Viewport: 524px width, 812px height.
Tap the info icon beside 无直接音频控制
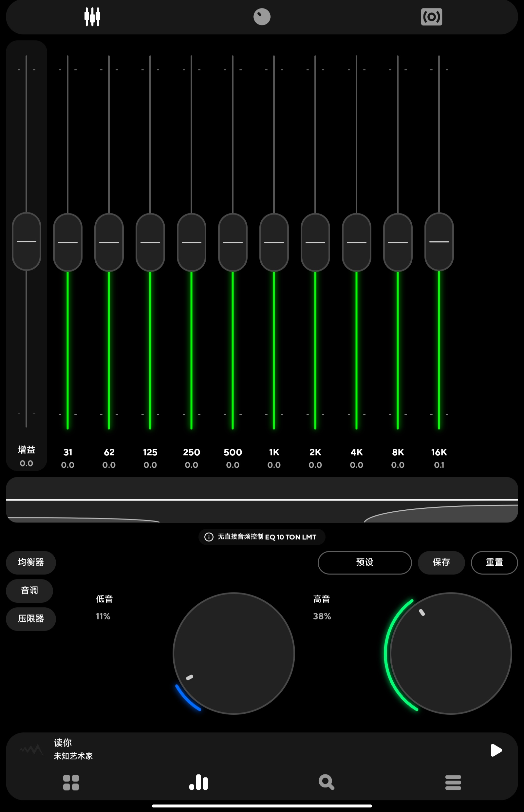(x=209, y=537)
